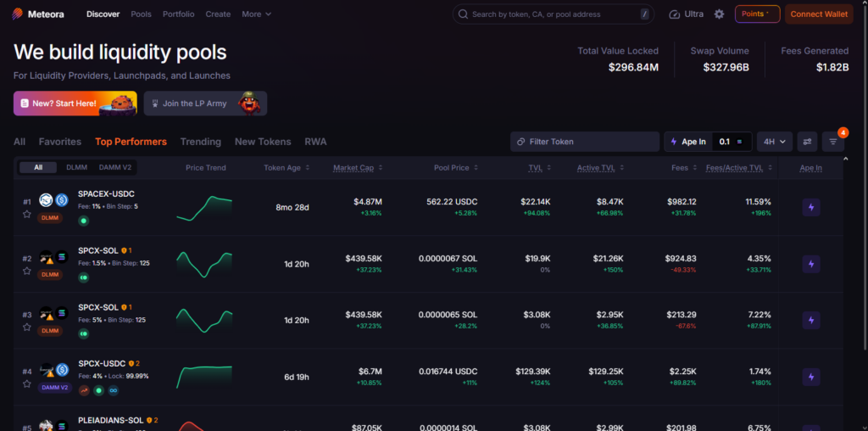Click the DLMM badge in row #1

(x=50, y=218)
